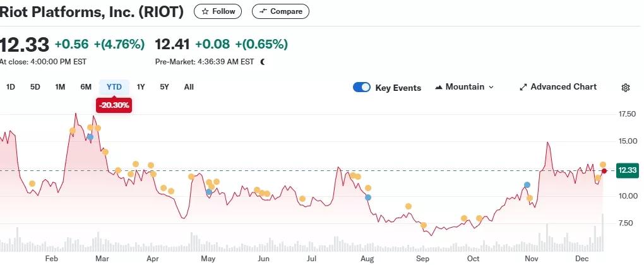Click the Advanced Chart expand arrows icon
This screenshot has height=265, width=644.
click(x=523, y=87)
